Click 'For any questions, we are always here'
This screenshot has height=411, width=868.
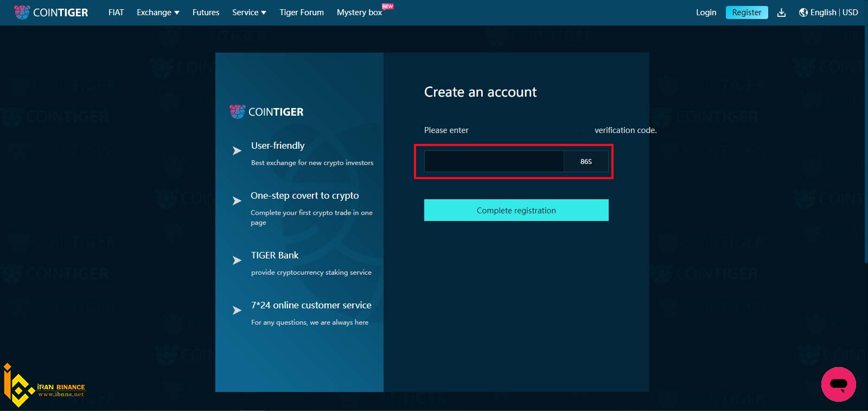310,323
